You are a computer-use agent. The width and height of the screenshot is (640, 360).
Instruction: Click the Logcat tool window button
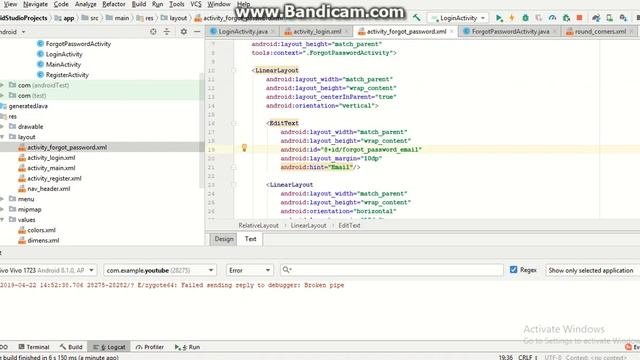point(109,347)
